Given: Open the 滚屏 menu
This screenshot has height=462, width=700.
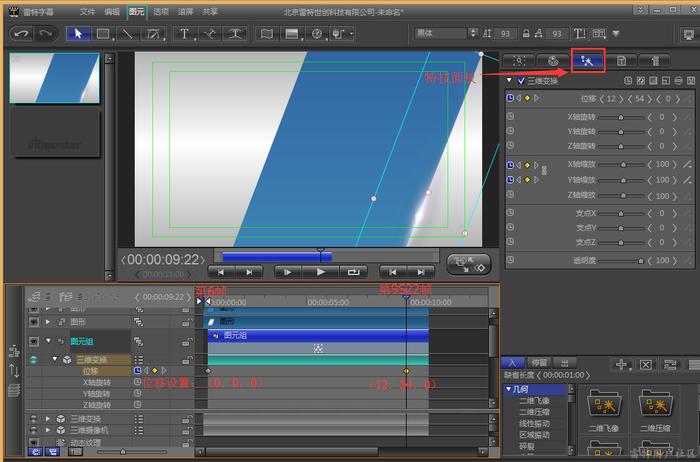Looking at the screenshot, I should click(186, 12).
